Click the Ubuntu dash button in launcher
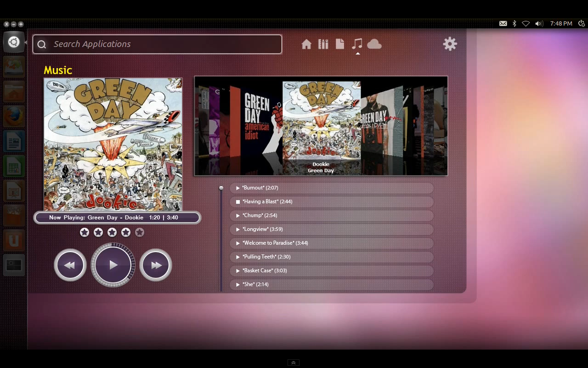This screenshot has height=368, width=588. tap(14, 42)
